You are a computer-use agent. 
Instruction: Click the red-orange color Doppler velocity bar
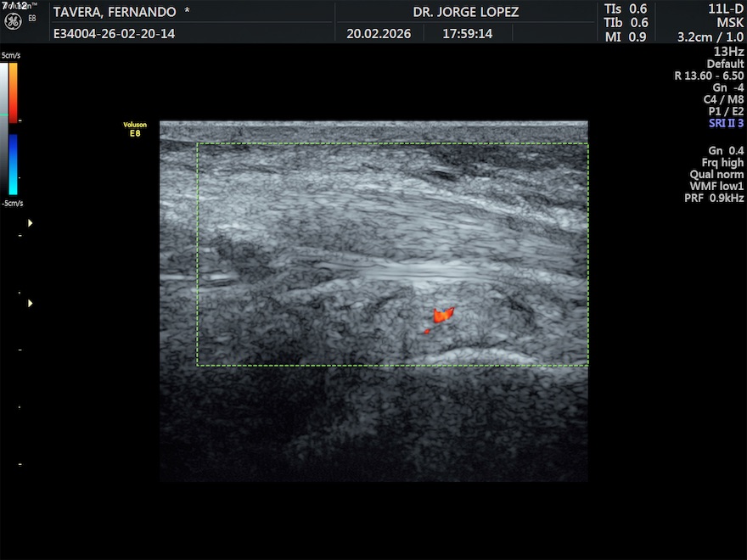[x=14, y=92]
